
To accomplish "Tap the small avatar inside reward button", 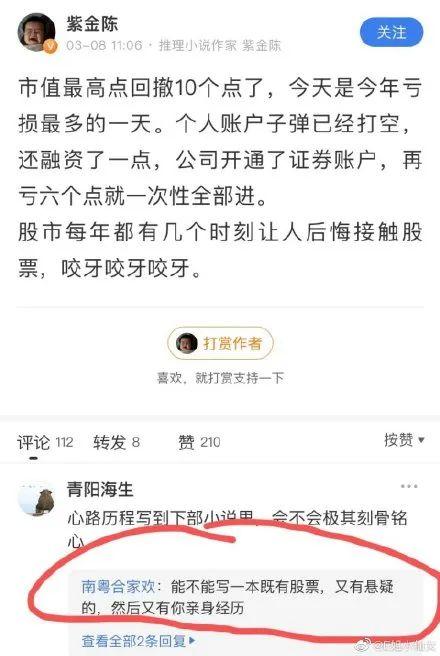I will click(x=187, y=343).
